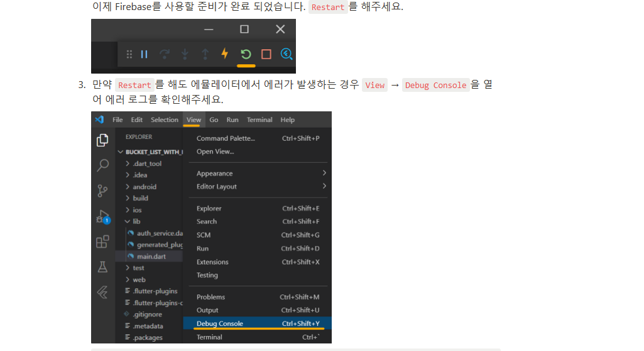This screenshot has width=644, height=351.
Task: Open the Flutter sidebar icon
Action: point(102,292)
